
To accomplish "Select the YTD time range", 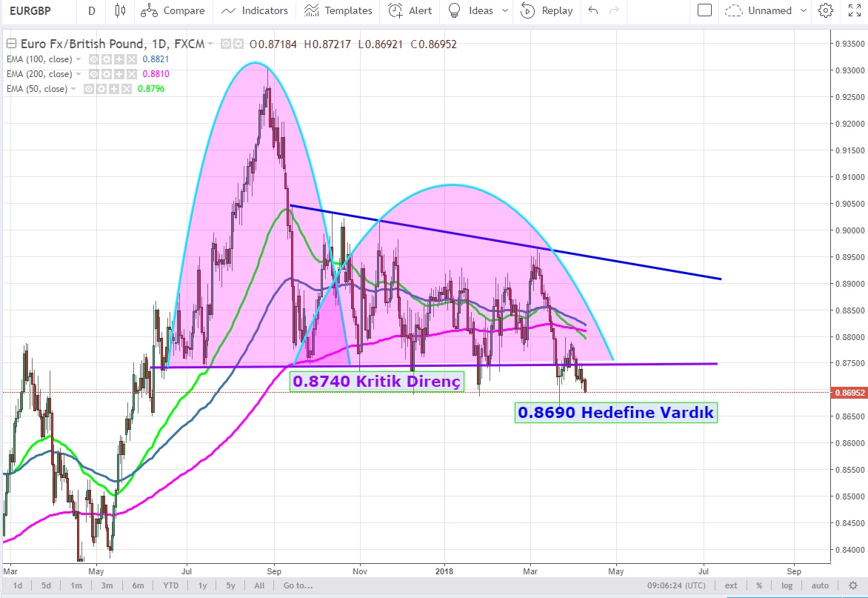I will [170, 585].
